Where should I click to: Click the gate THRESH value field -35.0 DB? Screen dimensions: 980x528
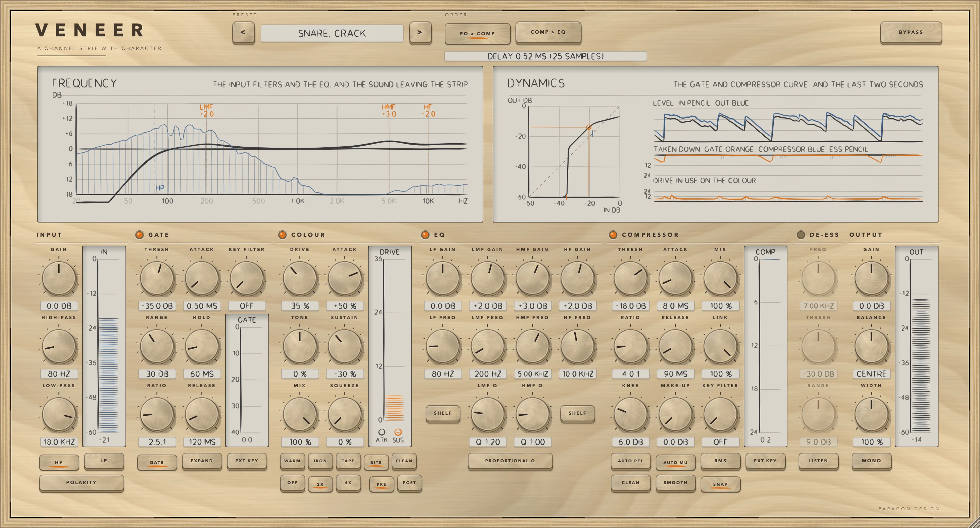[x=157, y=306]
